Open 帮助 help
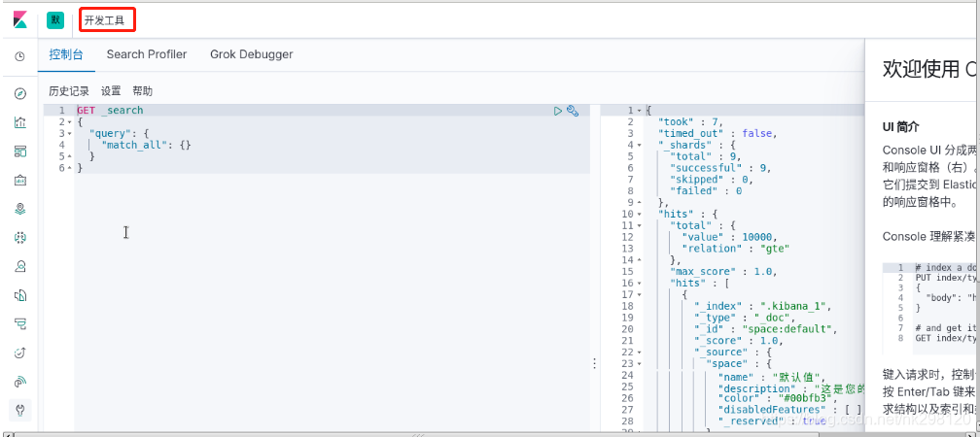 (x=143, y=91)
